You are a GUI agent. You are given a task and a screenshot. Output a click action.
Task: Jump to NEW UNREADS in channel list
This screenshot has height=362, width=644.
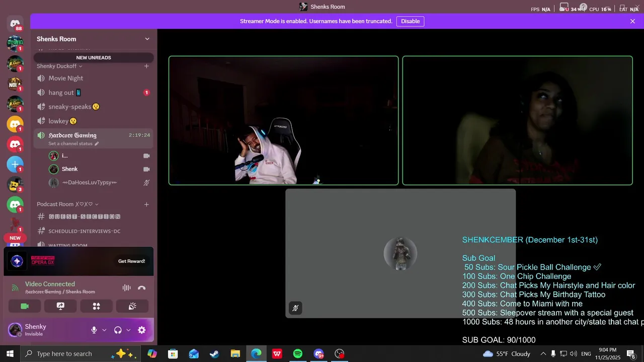(94, 58)
